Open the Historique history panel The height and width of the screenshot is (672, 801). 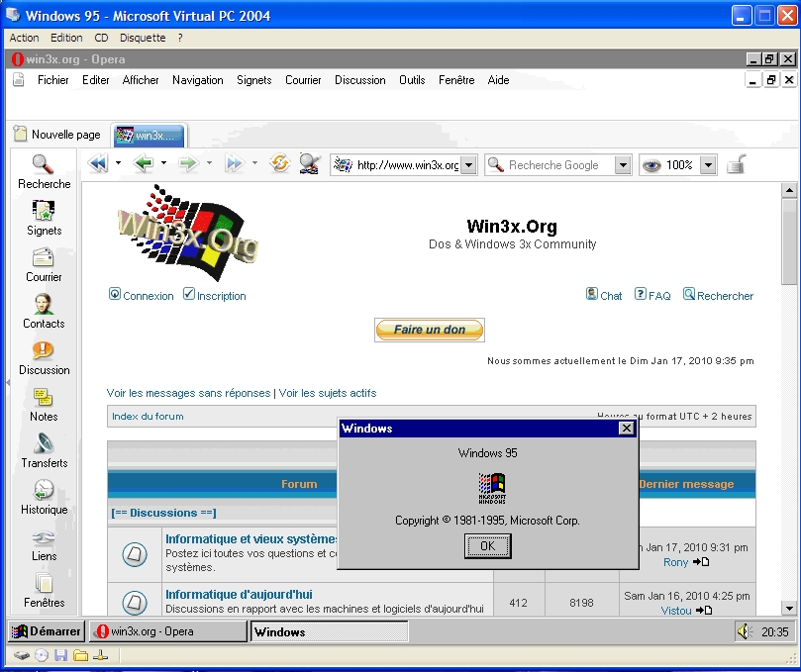point(44,498)
